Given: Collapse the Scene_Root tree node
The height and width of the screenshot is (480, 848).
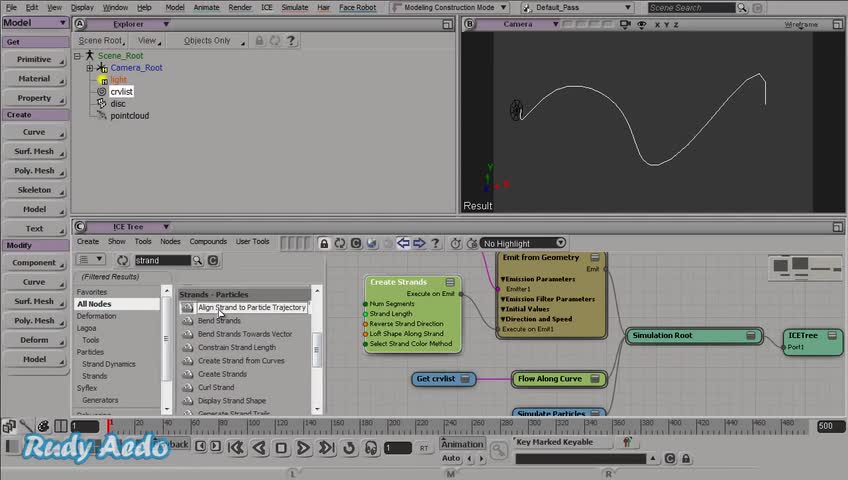Looking at the screenshot, I should click(x=77, y=56).
